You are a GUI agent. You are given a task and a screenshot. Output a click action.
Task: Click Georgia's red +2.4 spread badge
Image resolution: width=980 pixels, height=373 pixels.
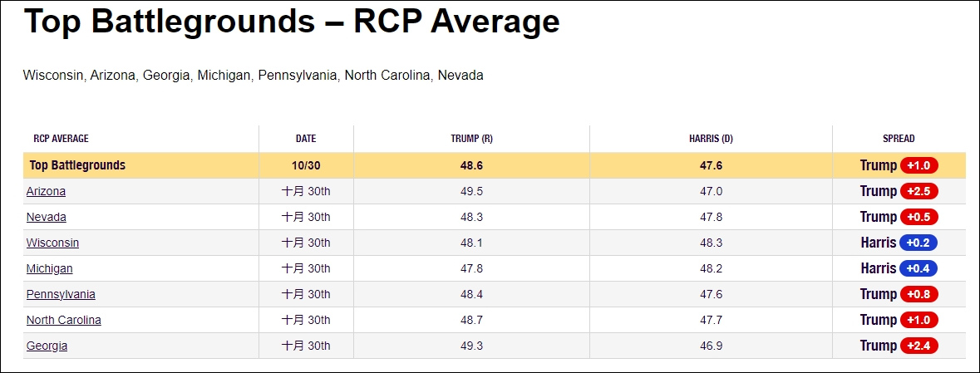(918, 346)
